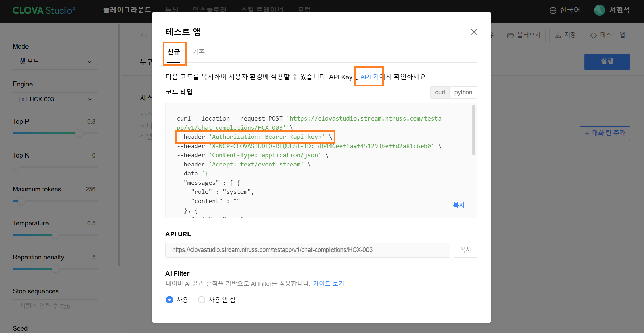Viewport: 644px width, 333px height.
Task: Click the Stop sequences input field
Action: pyautogui.click(x=55, y=307)
